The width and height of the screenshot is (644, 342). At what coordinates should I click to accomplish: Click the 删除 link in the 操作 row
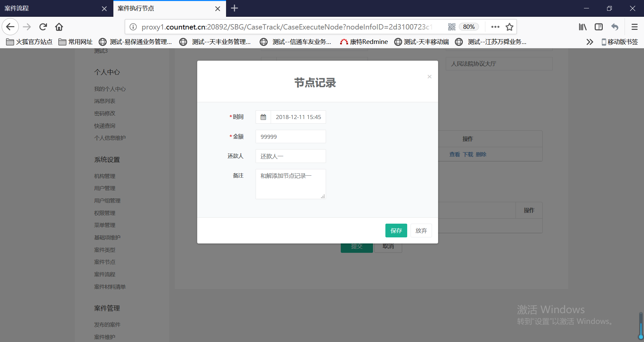(x=481, y=155)
